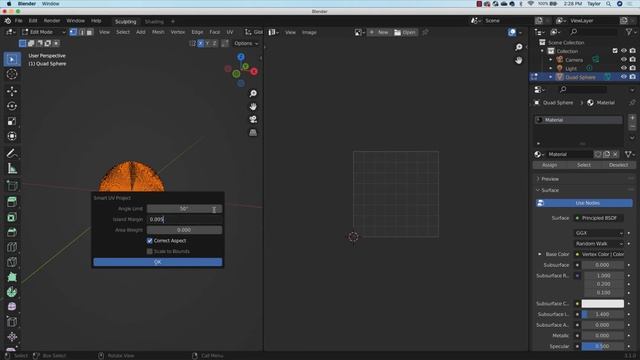Toggle Collection exclude checkbox
Screen dimensions: 640x360
click(615, 51)
